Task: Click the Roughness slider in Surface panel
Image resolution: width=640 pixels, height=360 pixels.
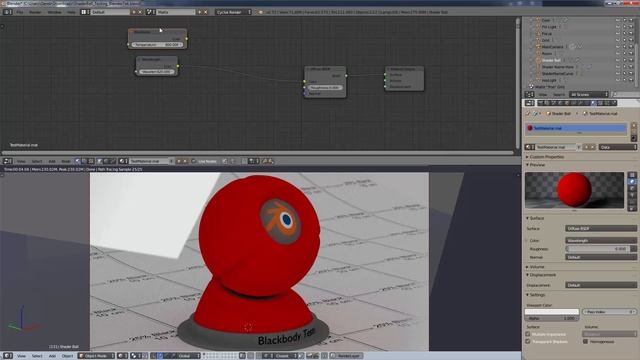Action: pos(598,249)
